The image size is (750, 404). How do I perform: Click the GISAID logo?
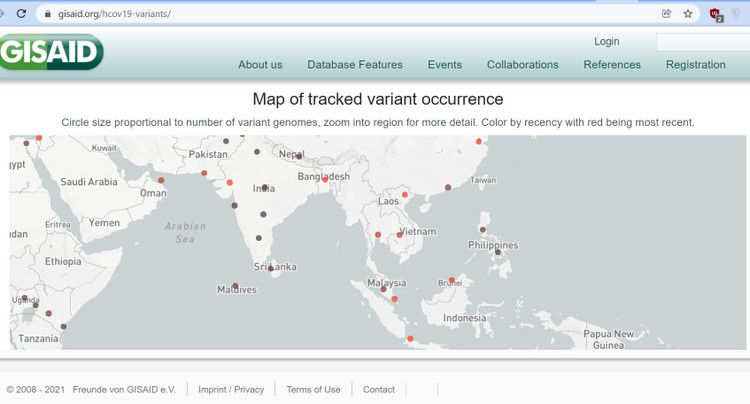(x=52, y=51)
